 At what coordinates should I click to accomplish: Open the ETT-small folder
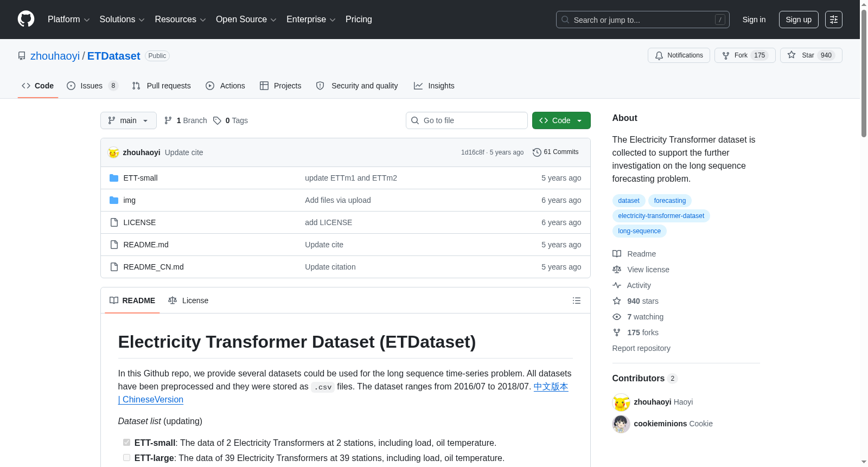click(141, 178)
